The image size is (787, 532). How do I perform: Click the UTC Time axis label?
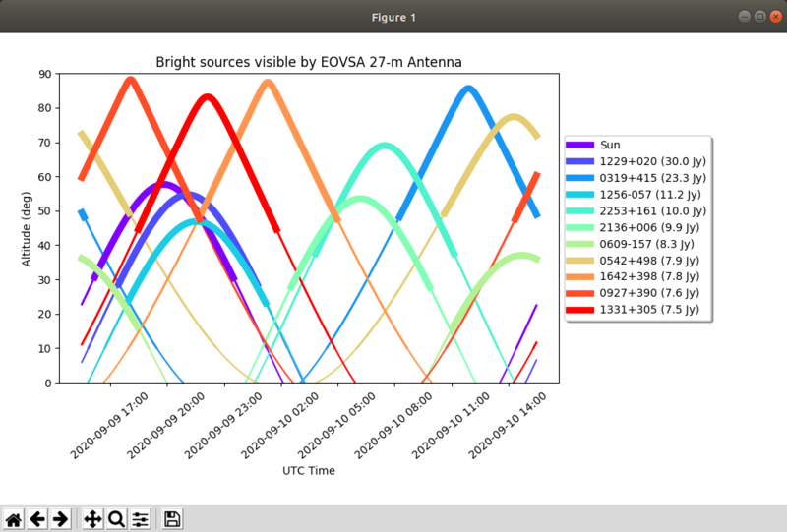pos(309,470)
